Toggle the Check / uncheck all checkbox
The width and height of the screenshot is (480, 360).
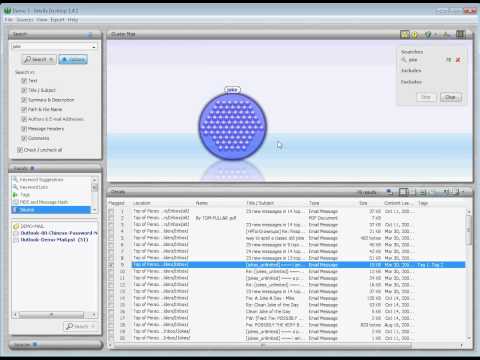20,150
